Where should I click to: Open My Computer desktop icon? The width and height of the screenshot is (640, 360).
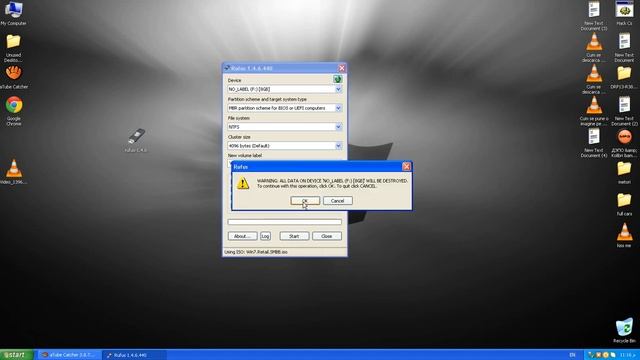tap(13, 13)
